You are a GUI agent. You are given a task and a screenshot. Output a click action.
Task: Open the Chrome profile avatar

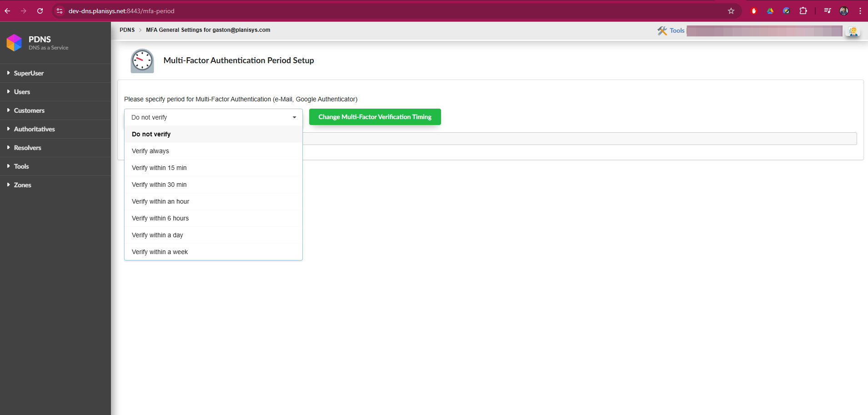pos(844,11)
